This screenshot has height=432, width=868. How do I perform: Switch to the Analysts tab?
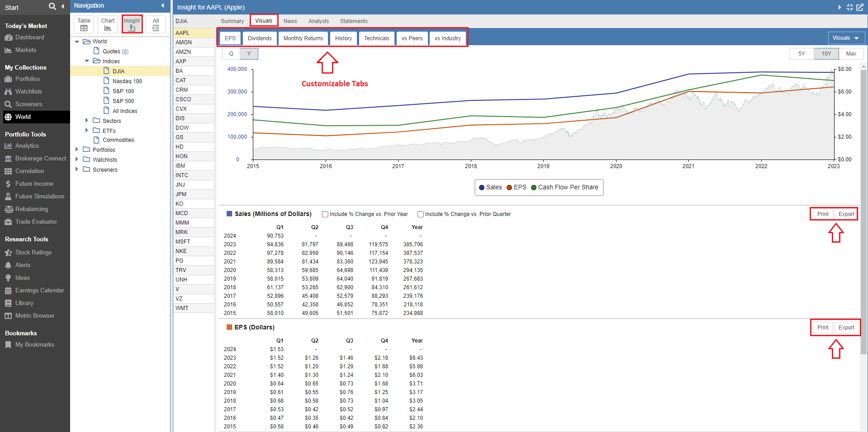coord(318,21)
